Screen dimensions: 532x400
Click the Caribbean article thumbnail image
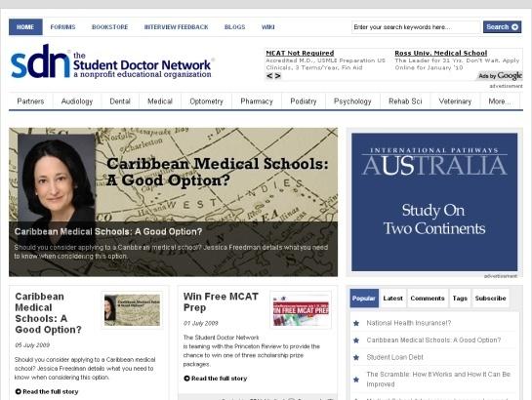pyautogui.click(x=133, y=310)
